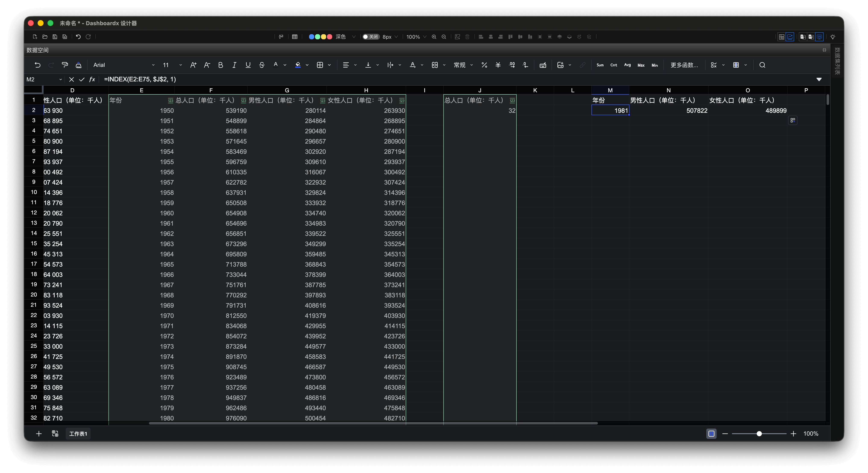The width and height of the screenshot is (868, 473).
Task: Click the zoom in magnifier icon
Action: tap(434, 37)
